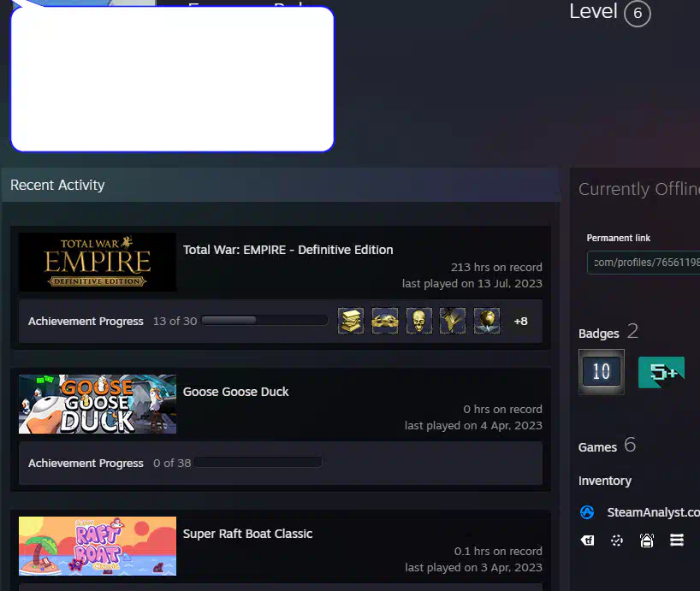Click the Total War 13 of 30 progress bar
Image resolution: width=700 pixels, height=591 pixels.
point(264,320)
